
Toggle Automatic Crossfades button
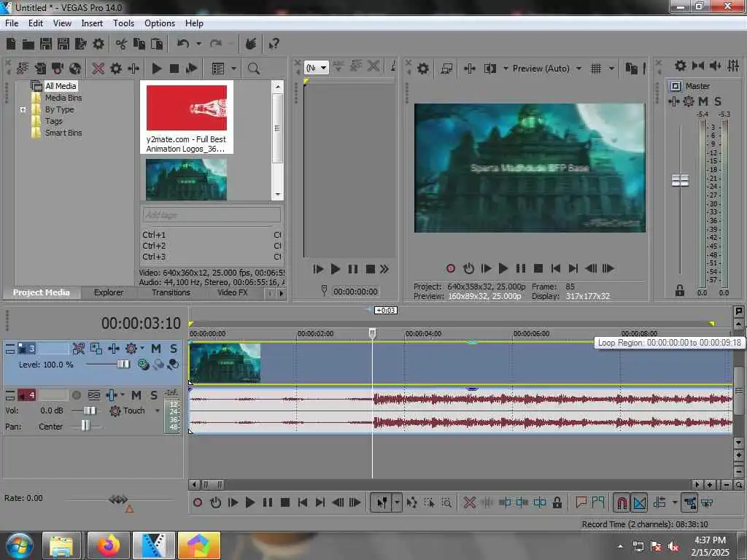point(639,502)
